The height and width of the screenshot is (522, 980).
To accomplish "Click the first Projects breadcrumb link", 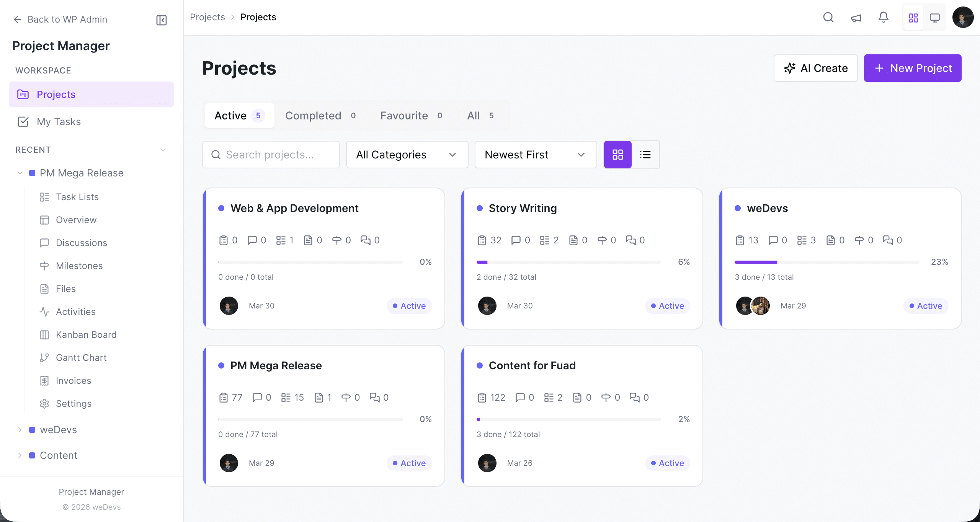I will 207,17.
